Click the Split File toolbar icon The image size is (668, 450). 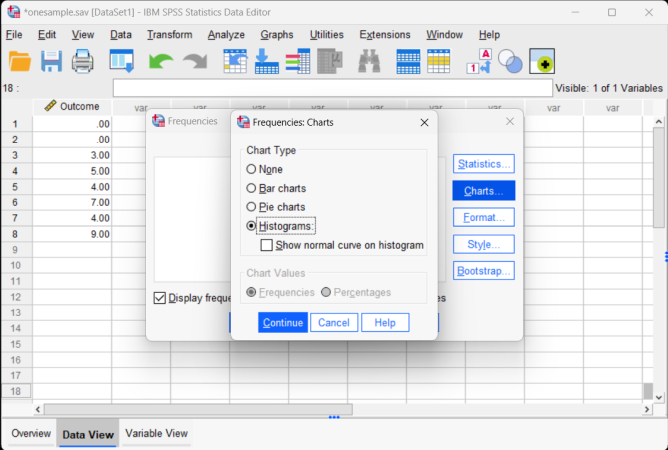coord(408,61)
